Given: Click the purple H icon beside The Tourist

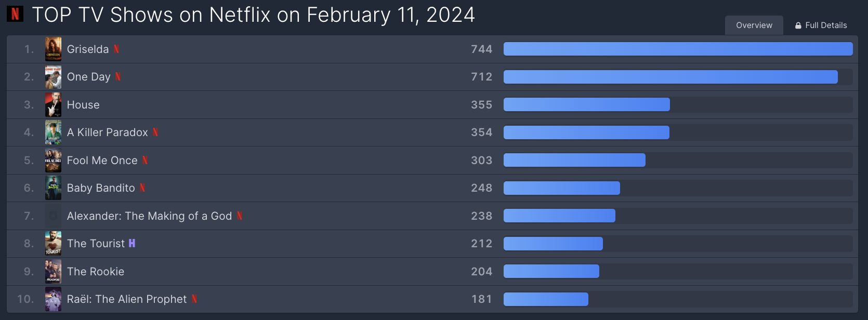Looking at the screenshot, I should 132,243.
